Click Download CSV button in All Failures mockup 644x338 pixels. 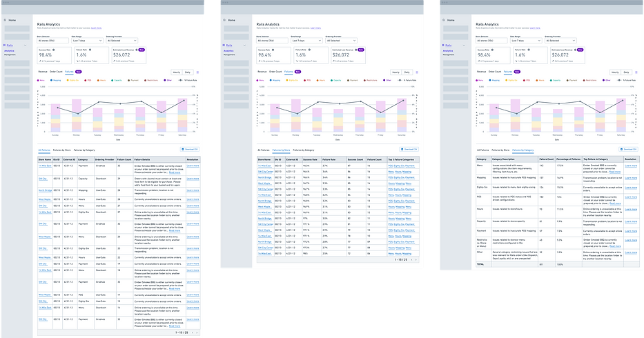pyautogui.click(x=190, y=150)
